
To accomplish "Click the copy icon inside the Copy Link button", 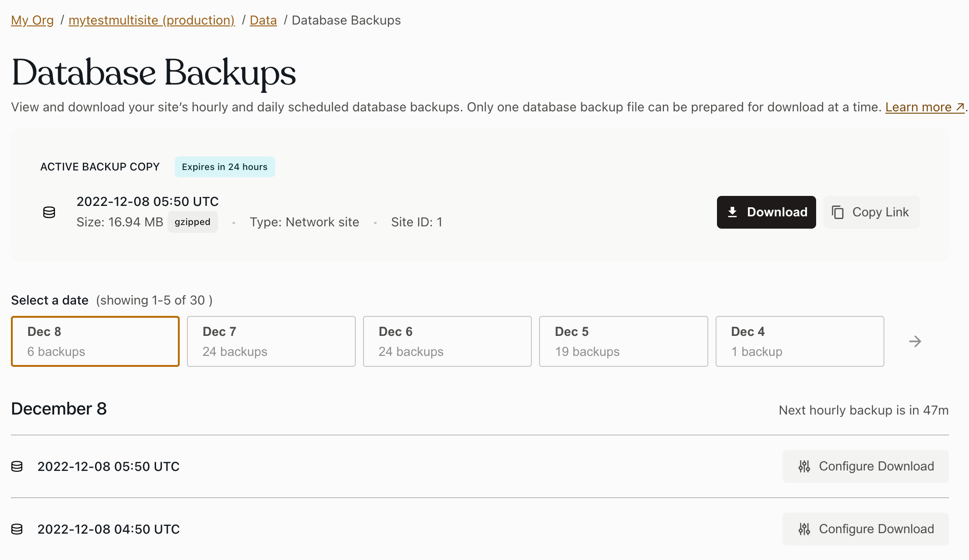I will coord(838,212).
